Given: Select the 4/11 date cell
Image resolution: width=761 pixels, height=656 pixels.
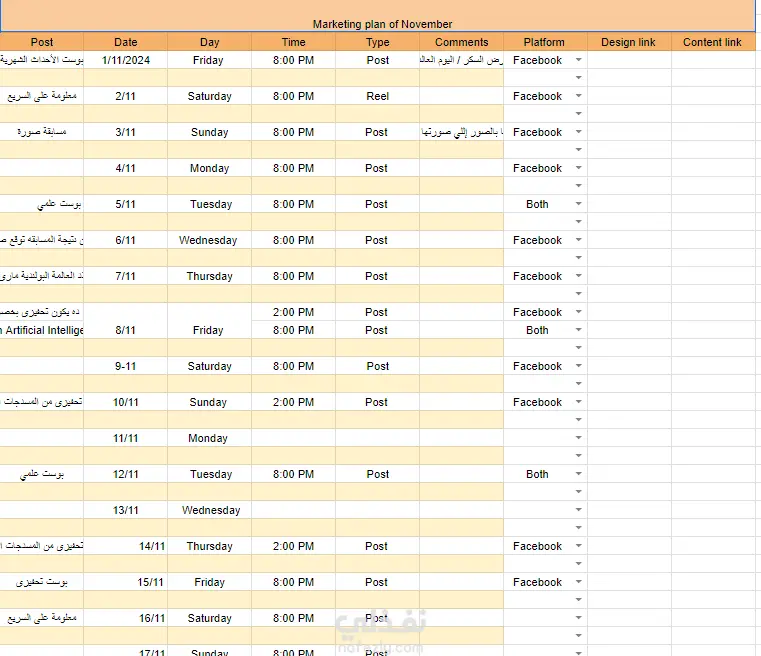Looking at the screenshot, I should point(126,168).
